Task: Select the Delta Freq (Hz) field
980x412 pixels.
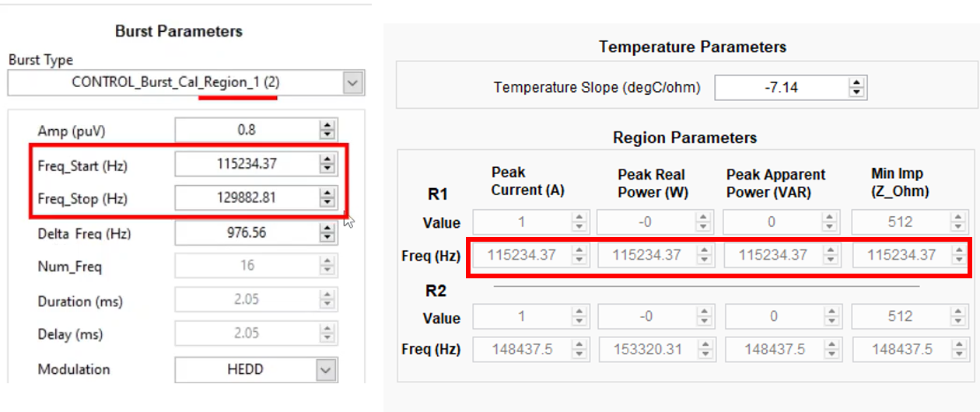Action: click(247, 232)
